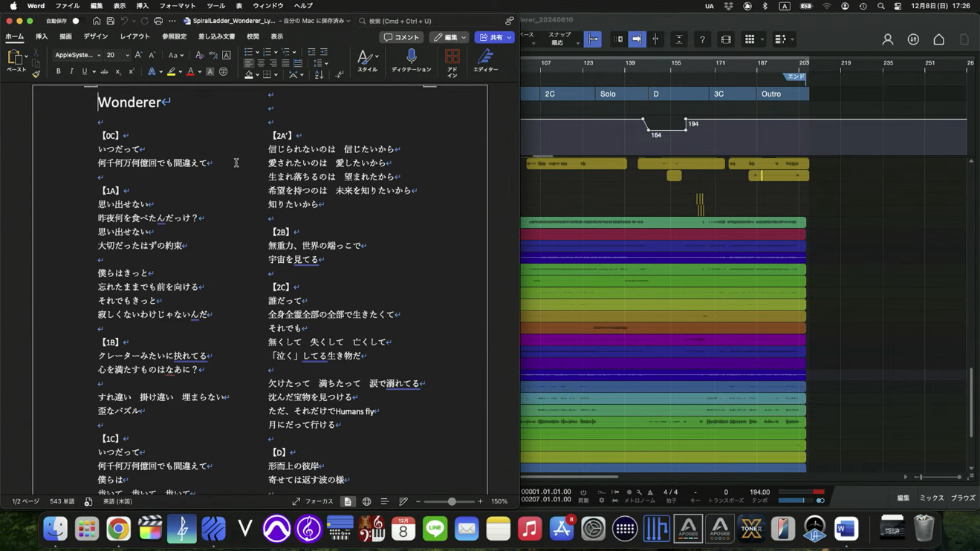Viewport: 980px width, 551px height.
Task: Open the 編集 editing mode dropdown
Action: coord(450,37)
